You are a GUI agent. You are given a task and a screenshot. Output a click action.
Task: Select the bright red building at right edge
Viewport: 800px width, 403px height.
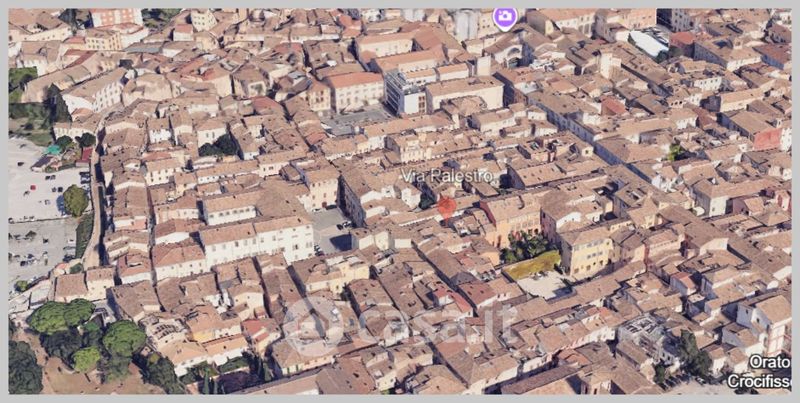(x=768, y=139)
